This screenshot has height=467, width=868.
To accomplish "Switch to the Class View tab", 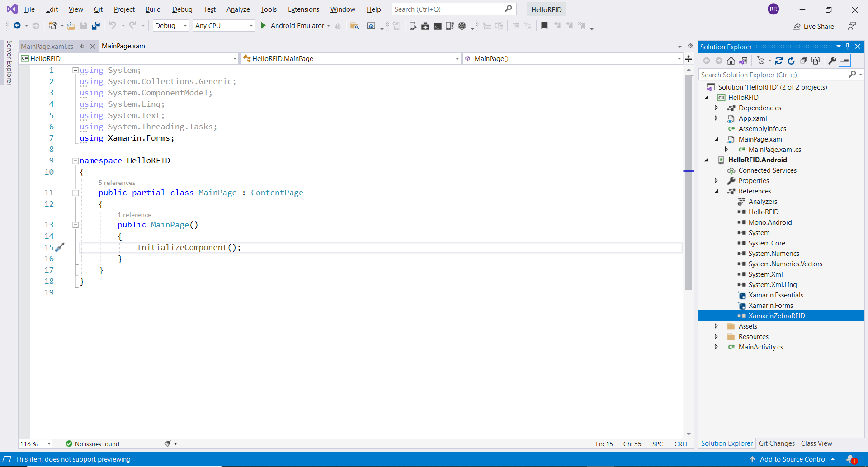I will click(x=816, y=443).
